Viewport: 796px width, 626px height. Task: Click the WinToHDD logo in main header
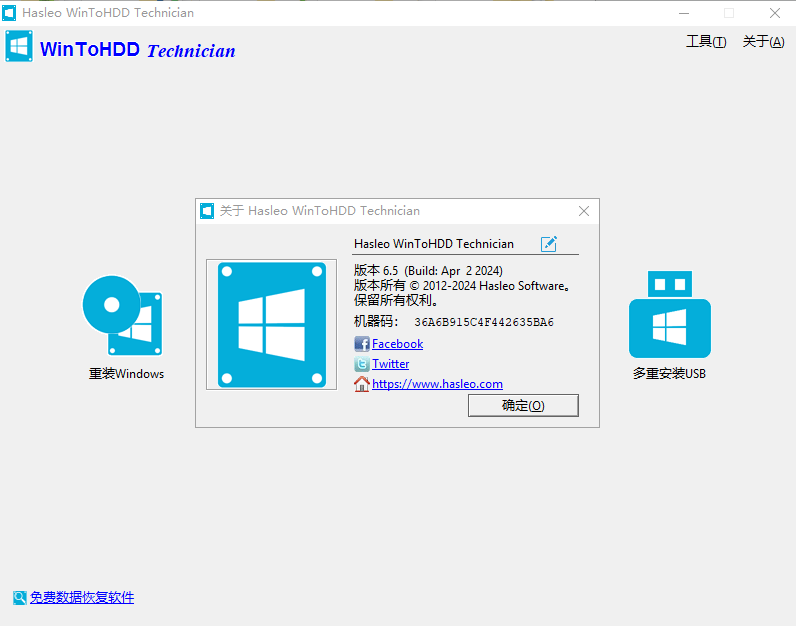coord(19,46)
